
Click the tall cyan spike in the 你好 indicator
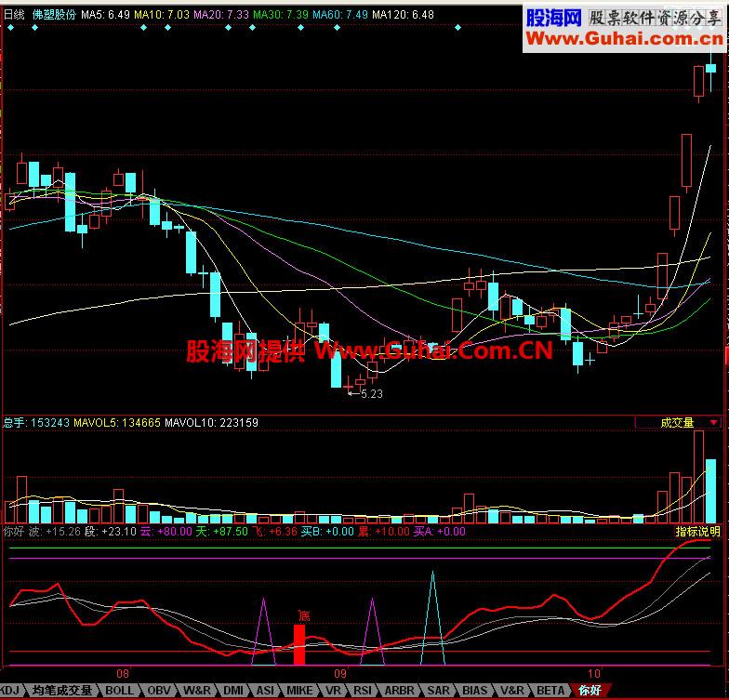[433, 618]
